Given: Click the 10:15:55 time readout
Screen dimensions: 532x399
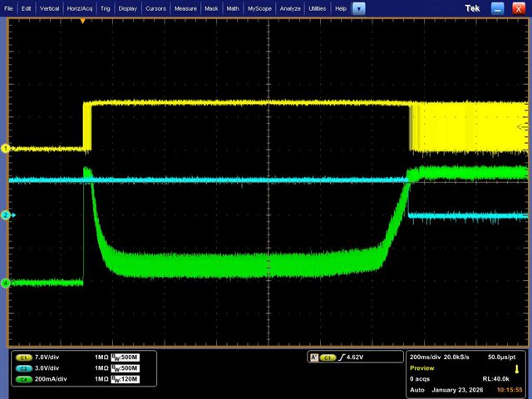Looking at the screenshot, I should (x=510, y=390).
